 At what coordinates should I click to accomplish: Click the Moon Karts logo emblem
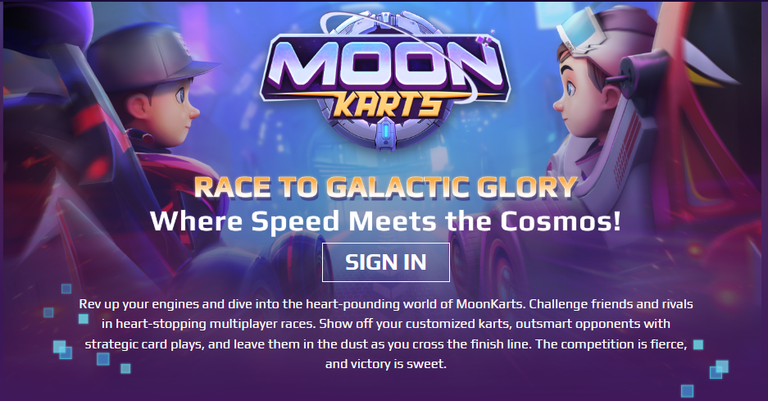pyautogui.click(x=385, y=82)
